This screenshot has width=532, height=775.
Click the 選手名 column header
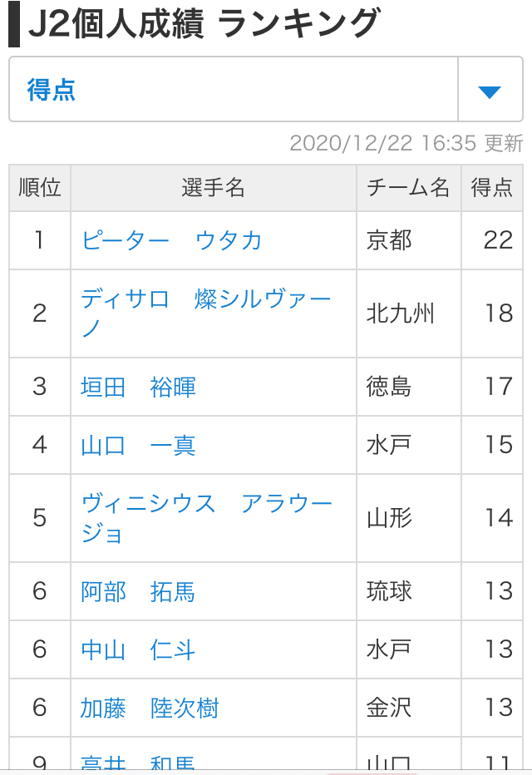(x=214, y=188)
